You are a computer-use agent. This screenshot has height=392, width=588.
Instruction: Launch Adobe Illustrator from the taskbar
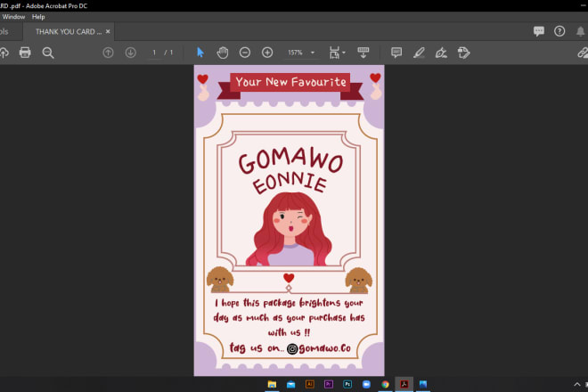point(310,384)
